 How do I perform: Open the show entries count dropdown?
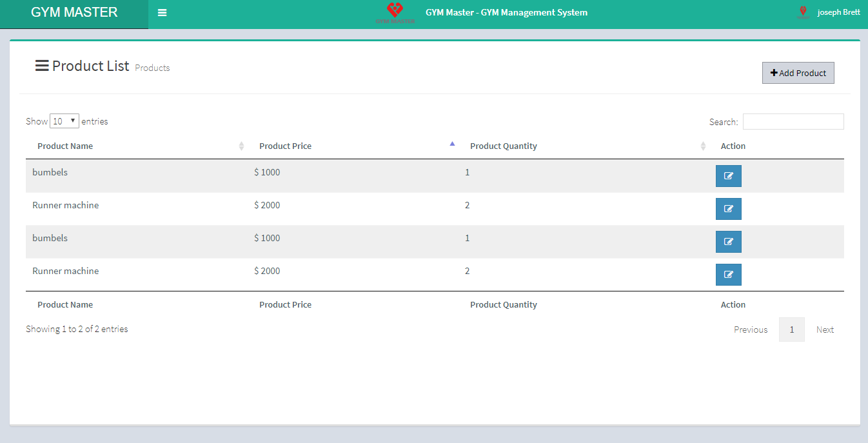[64, 121]
